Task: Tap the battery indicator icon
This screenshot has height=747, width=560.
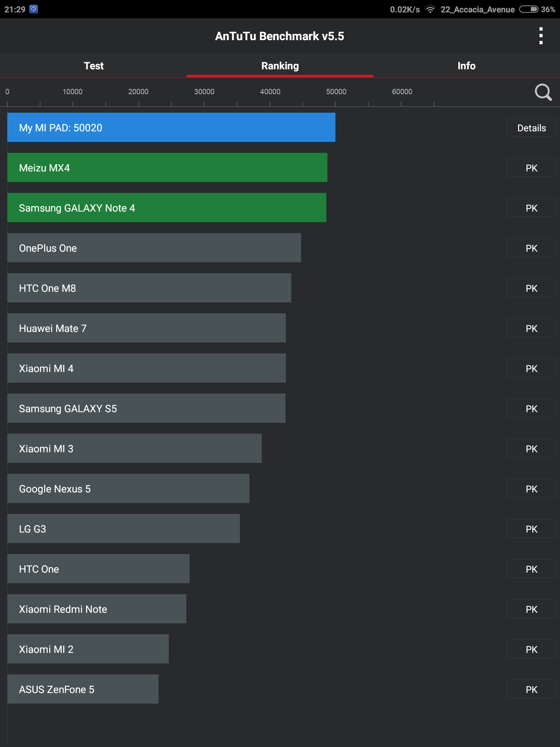Action: (x=528, y=9)
